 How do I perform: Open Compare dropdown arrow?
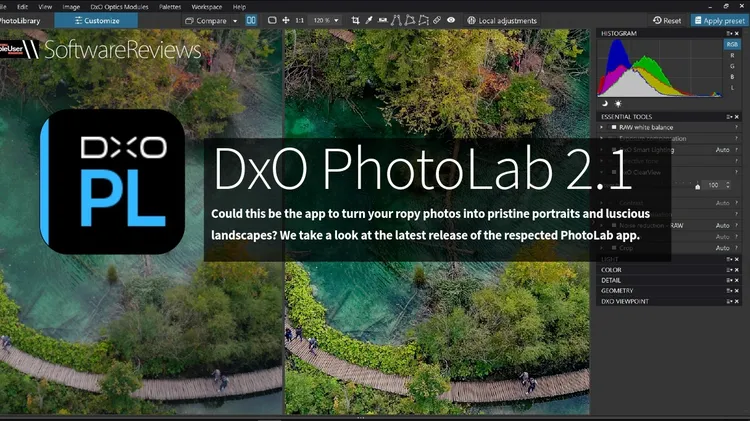[235, 21]
